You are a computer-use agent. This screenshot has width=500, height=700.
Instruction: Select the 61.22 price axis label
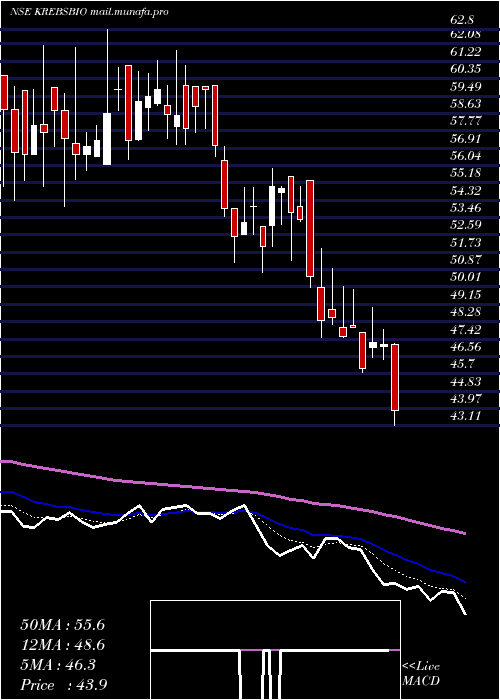click(466, 52)
